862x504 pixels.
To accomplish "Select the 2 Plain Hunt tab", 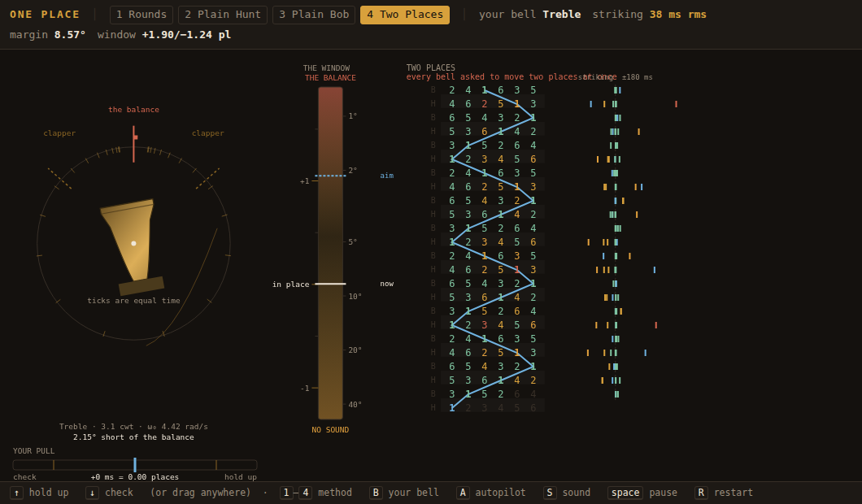I will [223, 15].
